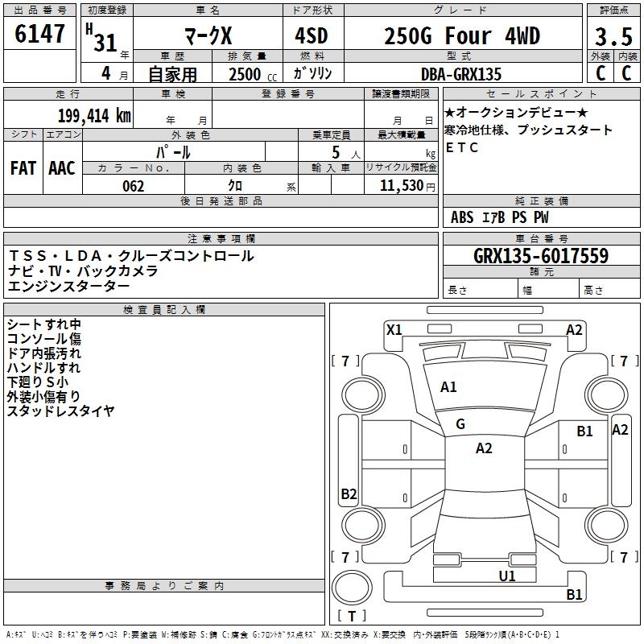Click the A1 mark on the hood

tap(448, 387)
